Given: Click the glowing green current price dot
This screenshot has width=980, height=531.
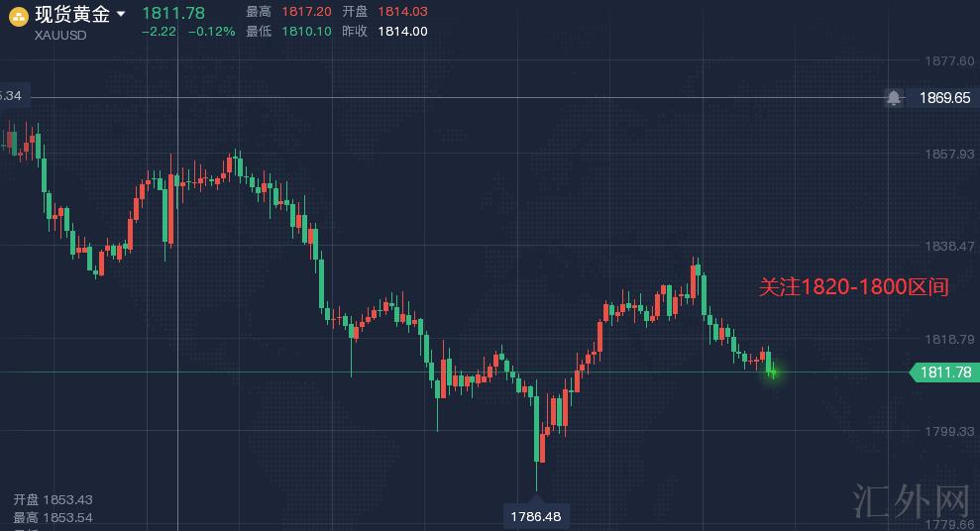Looking at the screenshot, I should pos(772,372).
